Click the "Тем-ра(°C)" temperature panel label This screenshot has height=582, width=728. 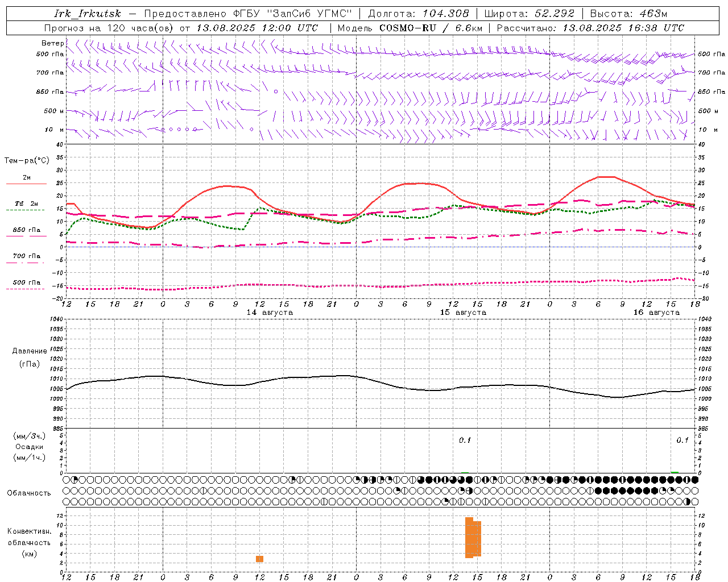[27, 161]
